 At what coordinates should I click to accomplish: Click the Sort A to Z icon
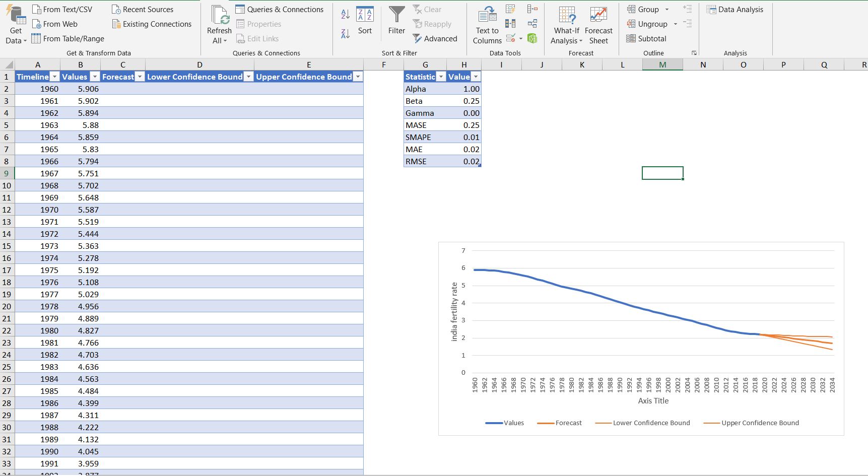(345, 15)
